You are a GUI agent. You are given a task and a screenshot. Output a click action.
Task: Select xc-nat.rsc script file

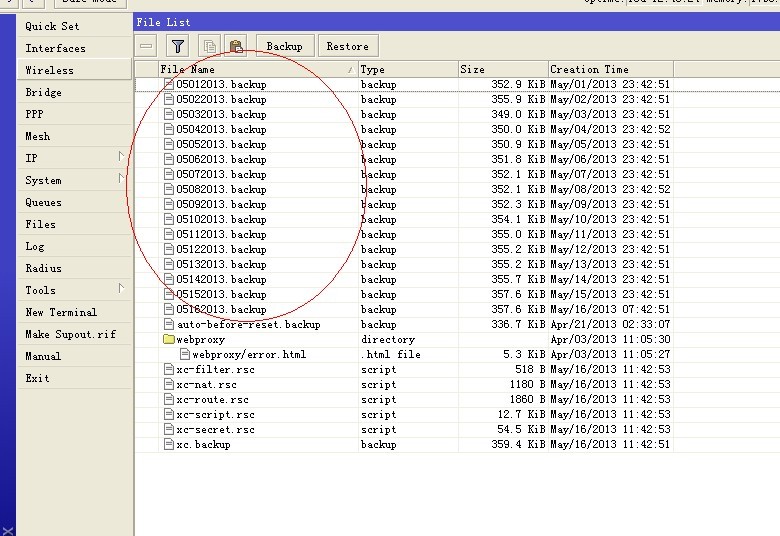[x=206, y=384]
